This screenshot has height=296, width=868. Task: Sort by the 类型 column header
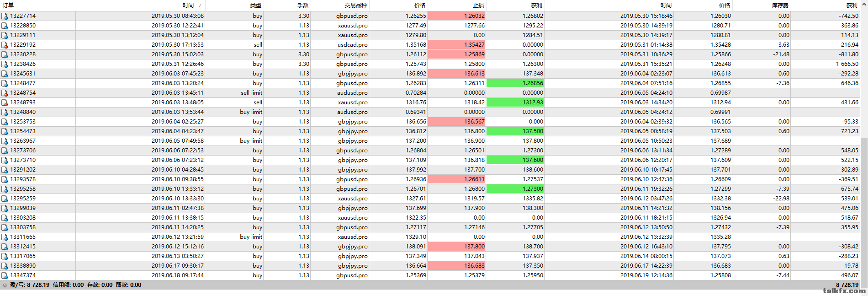[255, 5]
